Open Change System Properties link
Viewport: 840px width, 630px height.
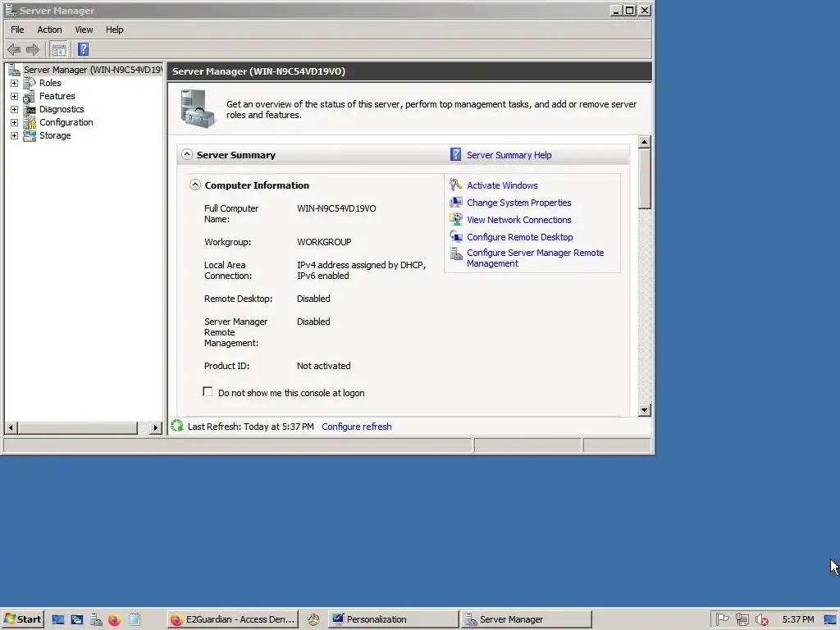(x=518, y=203)
